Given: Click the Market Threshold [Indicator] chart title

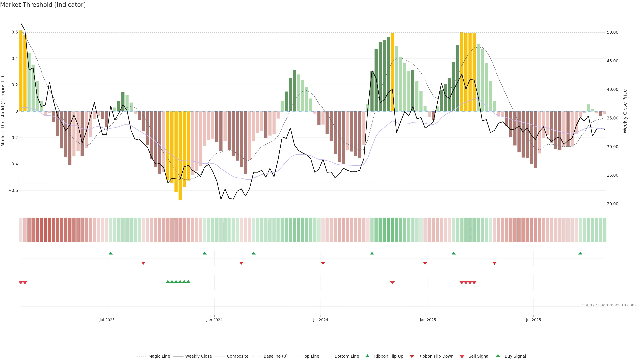Looking at the screenshot, I should [x=43, y=5].
